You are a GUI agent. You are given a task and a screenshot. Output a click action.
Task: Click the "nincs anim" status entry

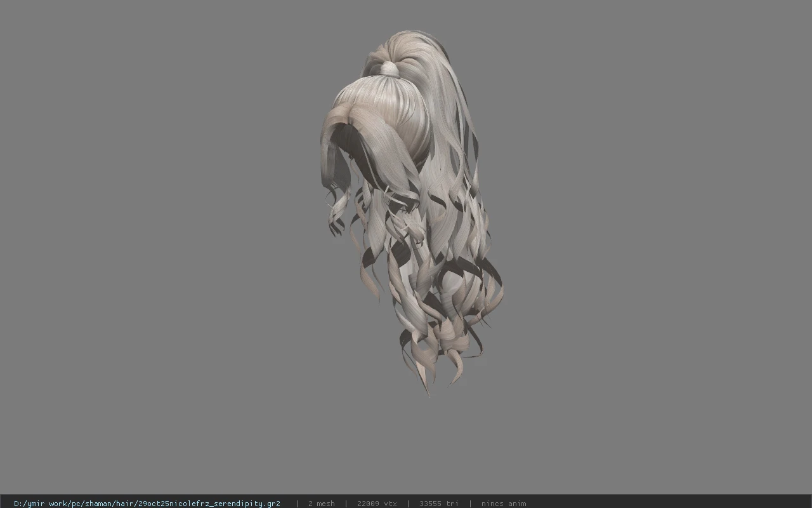point(504,504)
